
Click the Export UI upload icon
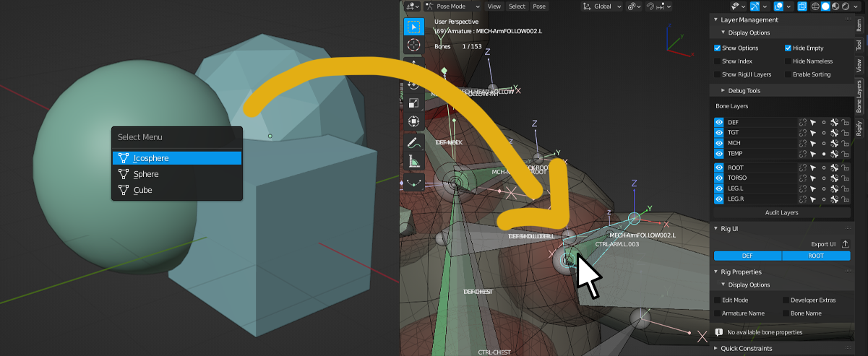point(845,244)
